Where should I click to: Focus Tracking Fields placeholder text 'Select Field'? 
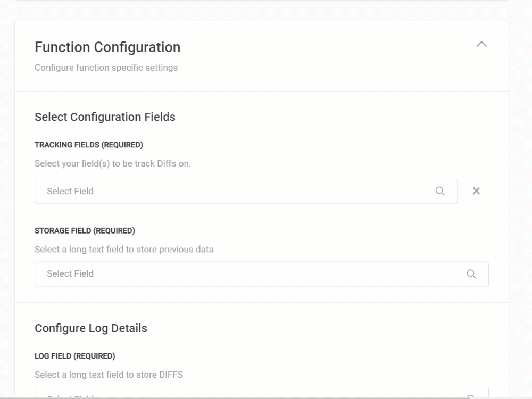(x=70, y=191)
